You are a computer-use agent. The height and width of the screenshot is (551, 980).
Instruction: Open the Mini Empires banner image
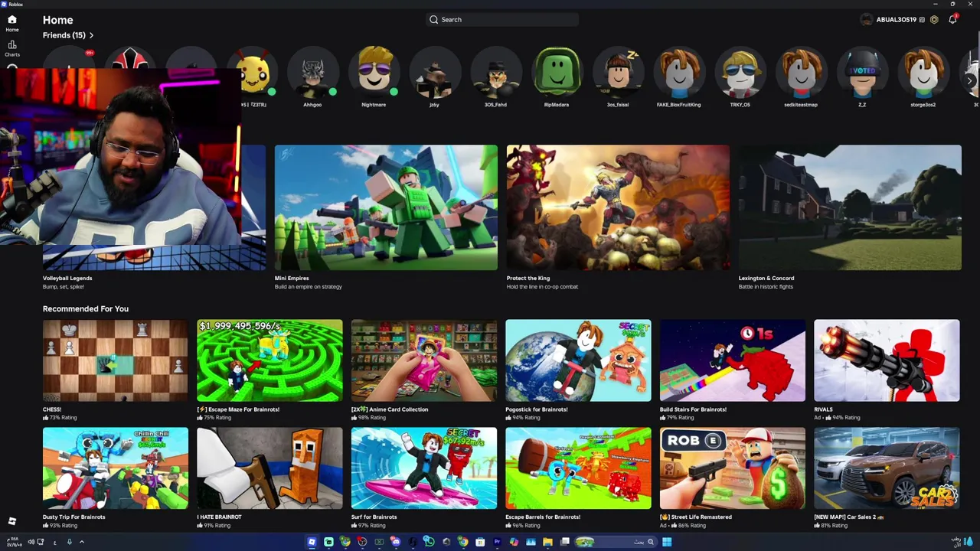pyautogui.click(x=386, y=207)
